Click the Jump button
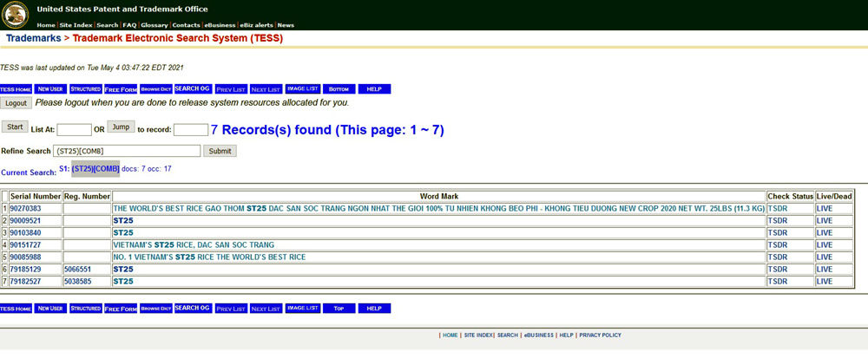Viewport: 868px width, 358px height. click(x=121, y=127)
